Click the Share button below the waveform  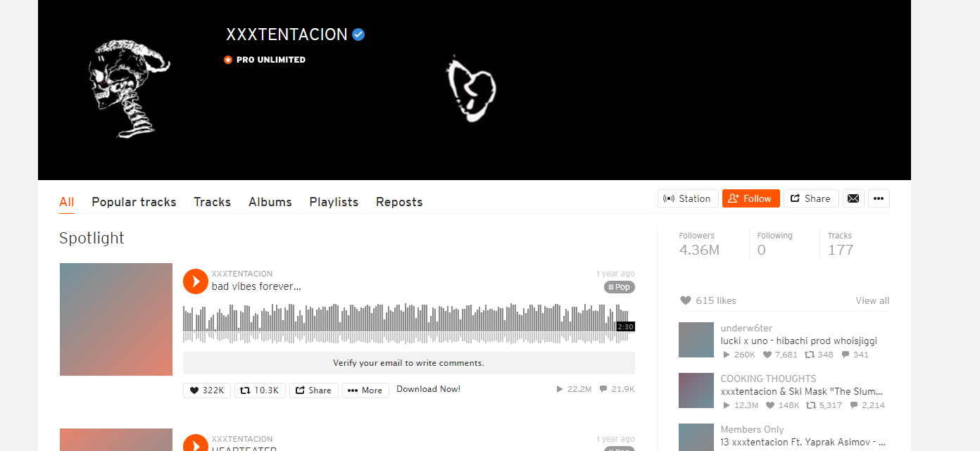pyautogui.click(x=314, y=390)
